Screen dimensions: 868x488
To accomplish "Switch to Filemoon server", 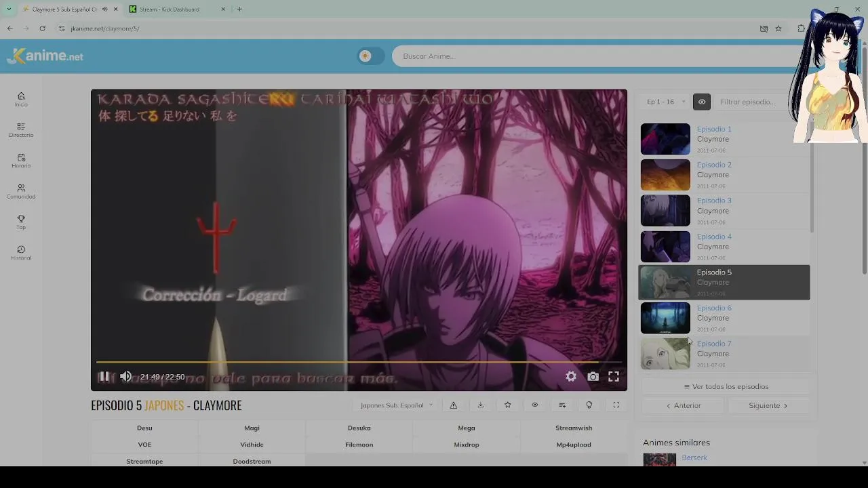I will pyautogui.click(x=359, y=445).
